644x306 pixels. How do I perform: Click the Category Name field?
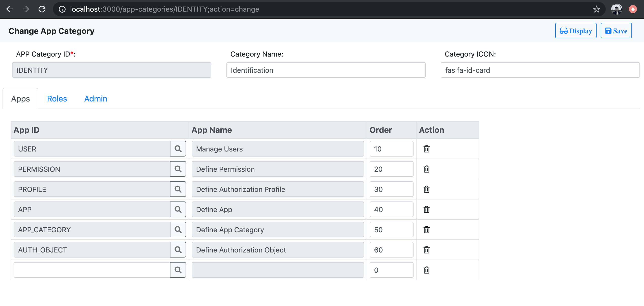(x=326, y=70)
